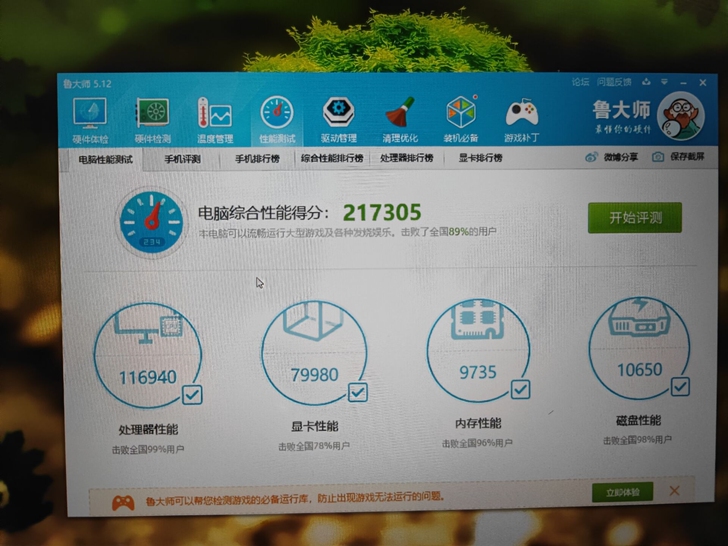This screenshot has width=728, height=546.
Task: Switch to 显卡排行榜 tab
Action: [x=481, y=158]
